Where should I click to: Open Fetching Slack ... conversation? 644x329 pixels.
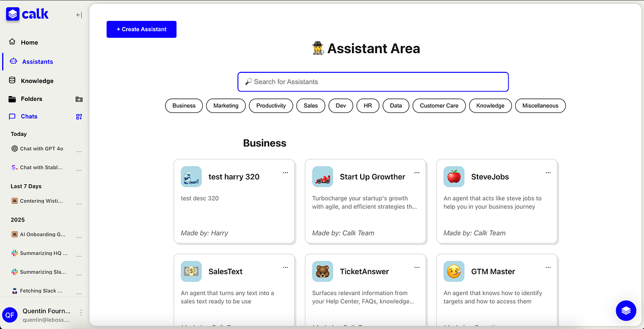42,291
